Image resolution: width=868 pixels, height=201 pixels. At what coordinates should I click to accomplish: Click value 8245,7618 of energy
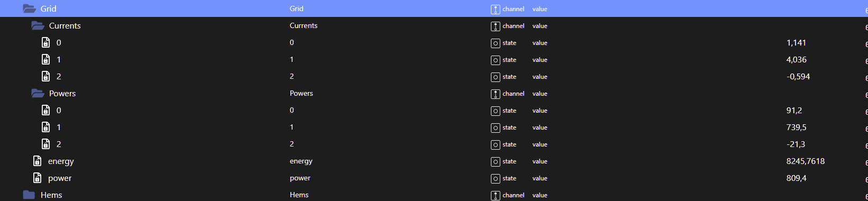[x=806, y=161]
